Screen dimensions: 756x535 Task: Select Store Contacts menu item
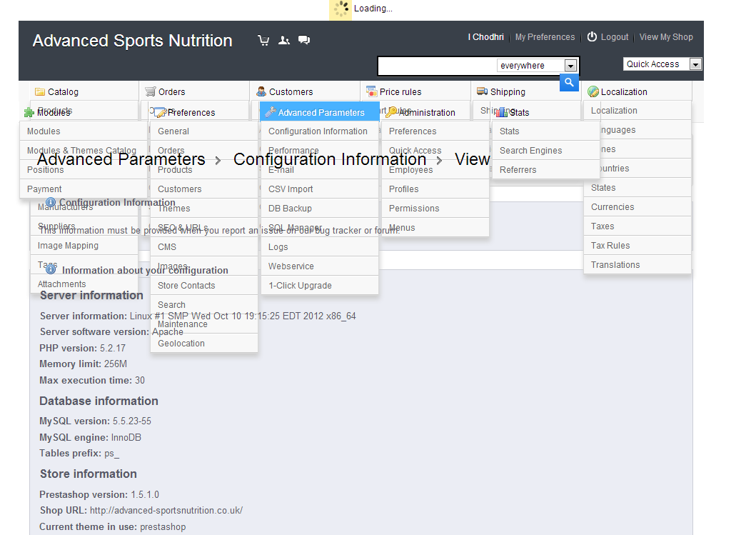click(204, 286)
